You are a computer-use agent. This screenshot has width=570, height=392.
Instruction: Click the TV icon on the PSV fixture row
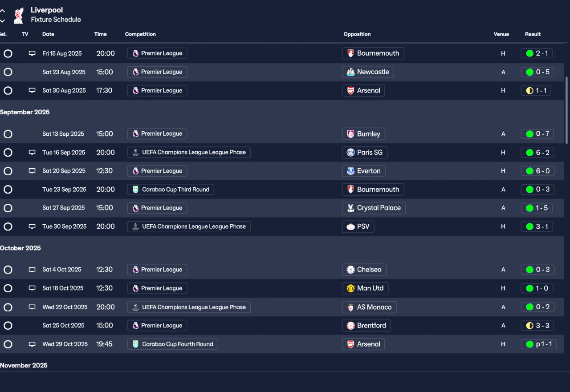tap(32, 226)
